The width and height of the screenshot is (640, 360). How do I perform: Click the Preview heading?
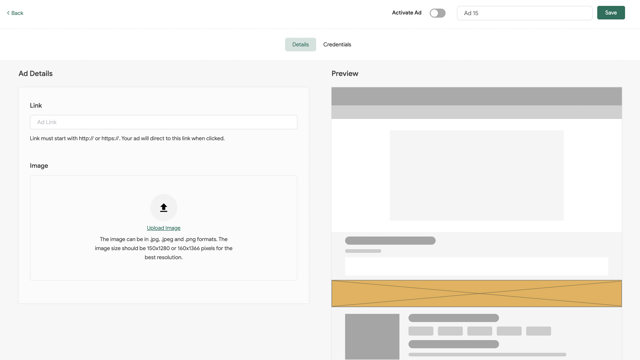345,73
